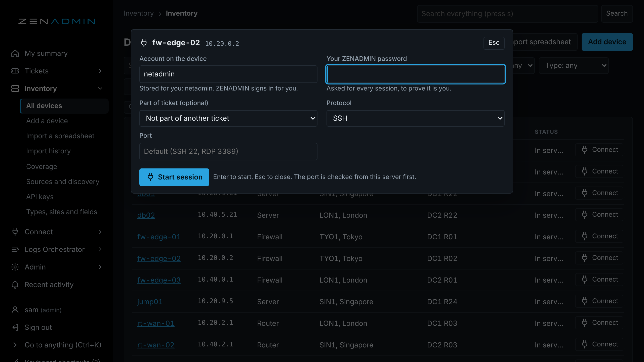
Task: Open Import history menu item
Action: point(48,151)
